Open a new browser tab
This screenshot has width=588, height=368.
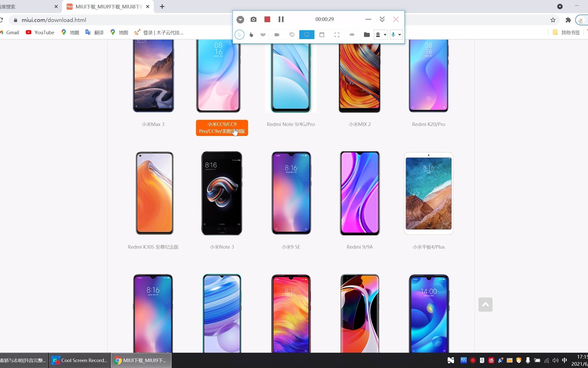coord(162,7)
